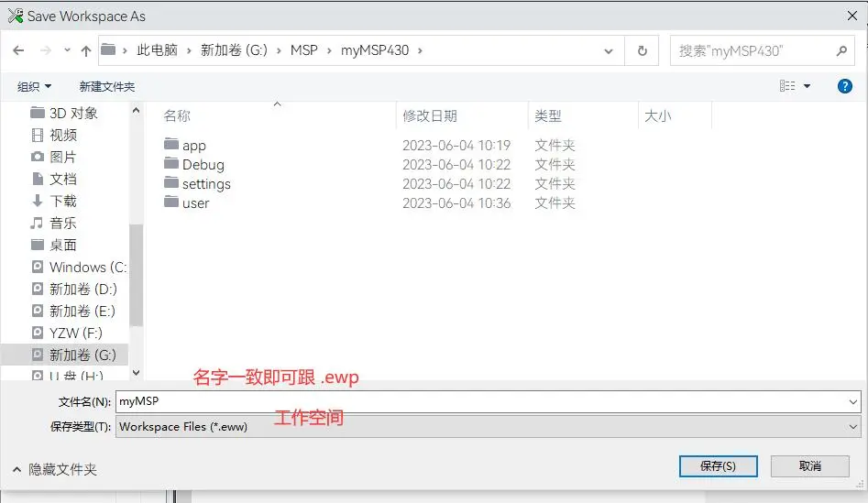Select the settings folder icon
Viewport: 868px width, 503px height.
[x=170, y=183]
